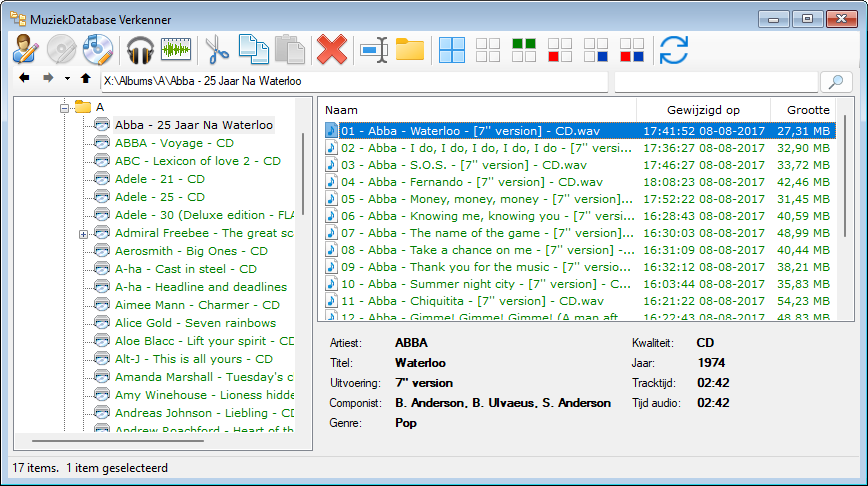Click the yellow new folder icon
Viewport: 868px width, 486px height.
pyautogui.click(x=410, y=49)
